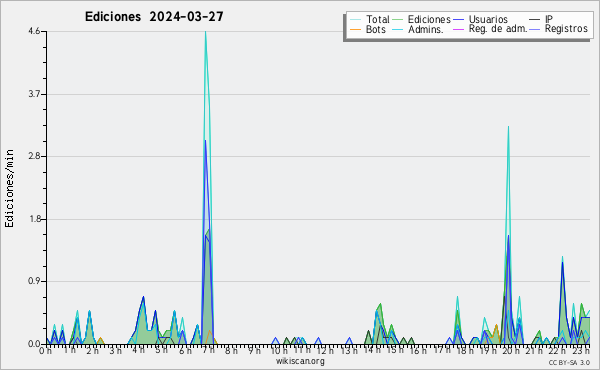Image resolution: width=600 pixels, height=370 pixels.
Task: Click the y-axis label 'Ediciones/min'
Action: point(9,188)
